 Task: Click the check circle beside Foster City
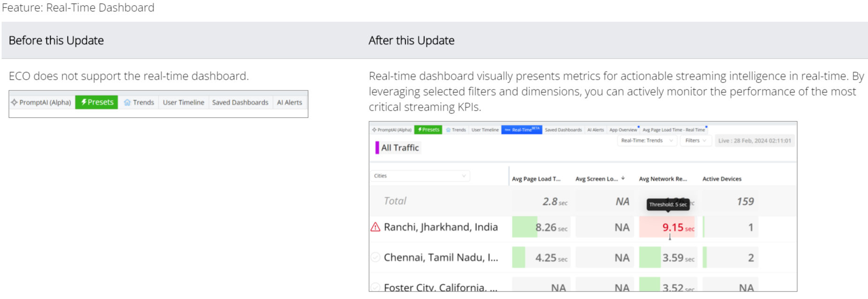[x=375, y=287]
